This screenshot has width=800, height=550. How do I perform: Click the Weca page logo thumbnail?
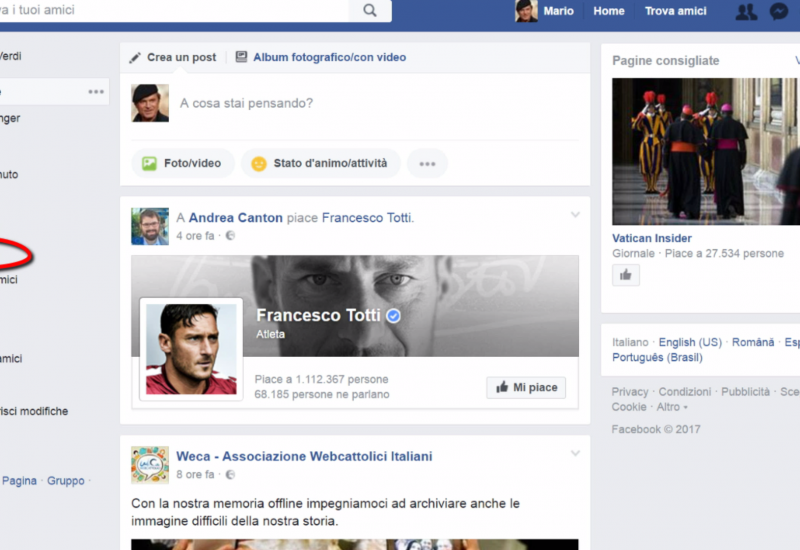pos(150,465)
